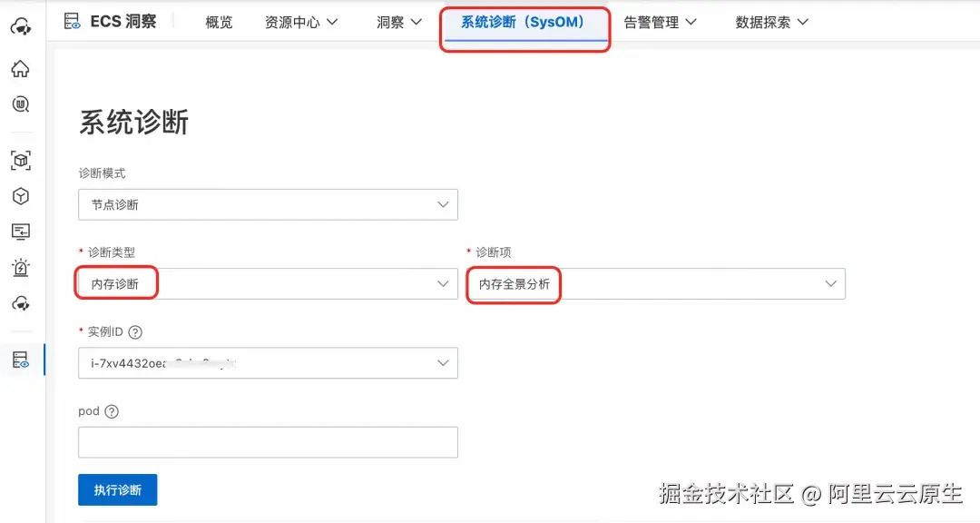
Task: Click the help icon next to 实例ID
Action: (136, 331)
